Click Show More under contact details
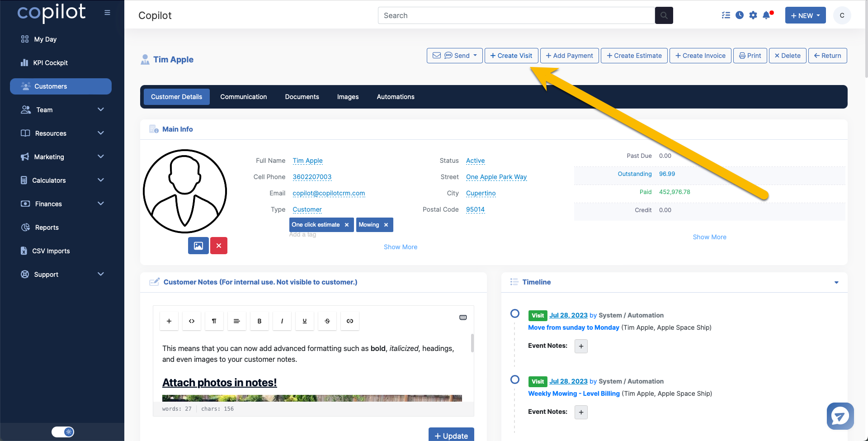 point(401,247)
